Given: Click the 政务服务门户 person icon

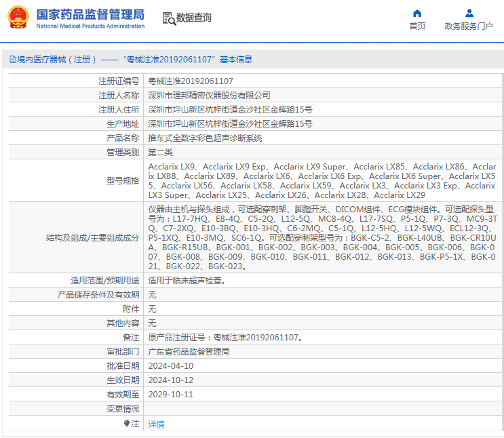Looking at the screenshot, I should tap(469, 13).
